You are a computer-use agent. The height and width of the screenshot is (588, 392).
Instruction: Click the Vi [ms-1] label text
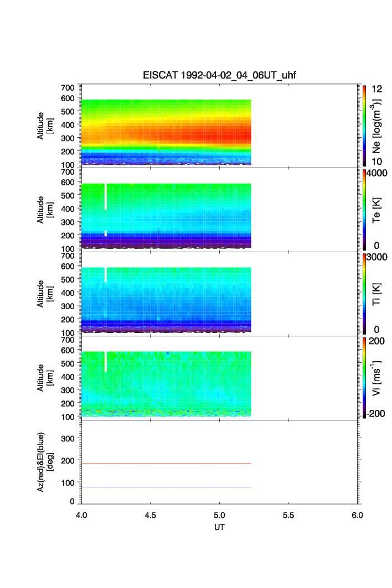pyautogui.click(x=376, y=378)
